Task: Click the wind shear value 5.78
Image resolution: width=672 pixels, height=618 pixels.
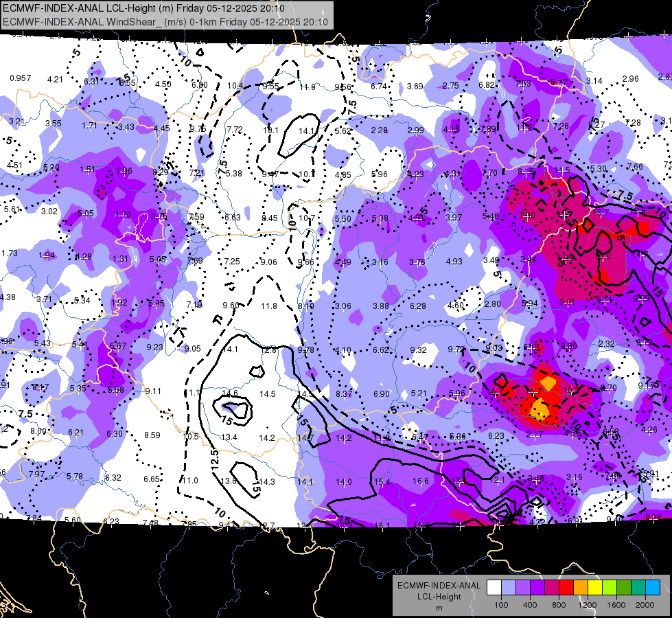Action: tap(75, 476)
